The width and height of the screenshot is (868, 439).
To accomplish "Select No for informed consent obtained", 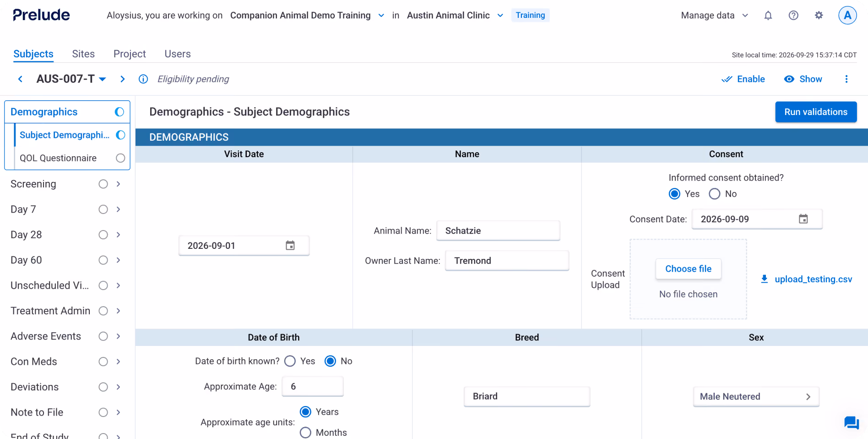I will tap(715, 194).
